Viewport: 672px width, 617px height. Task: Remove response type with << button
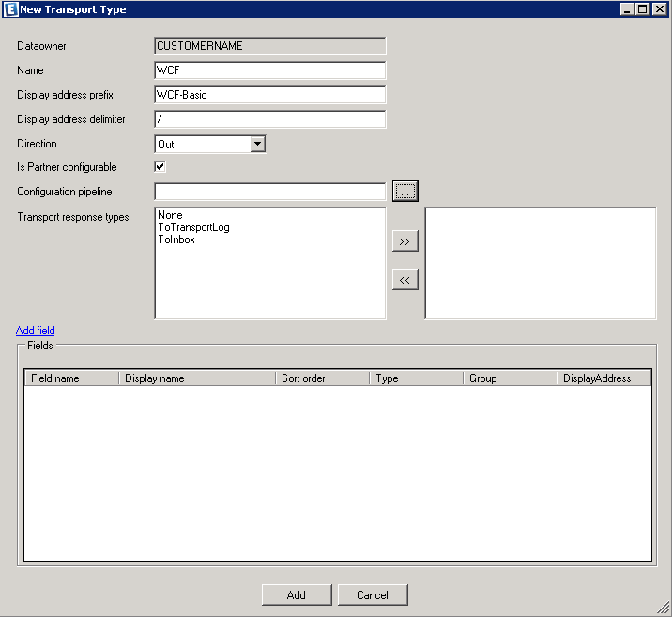[405, 280]
